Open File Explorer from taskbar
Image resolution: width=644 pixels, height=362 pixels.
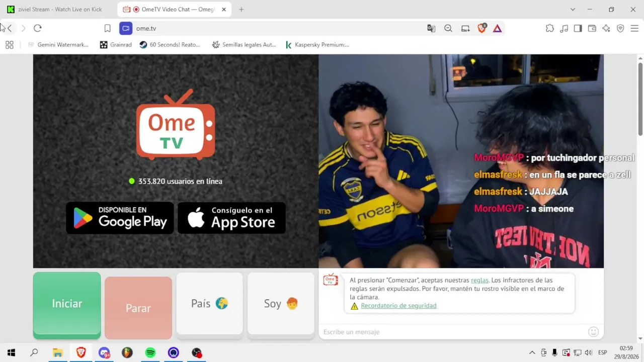[x=58, y=352]
